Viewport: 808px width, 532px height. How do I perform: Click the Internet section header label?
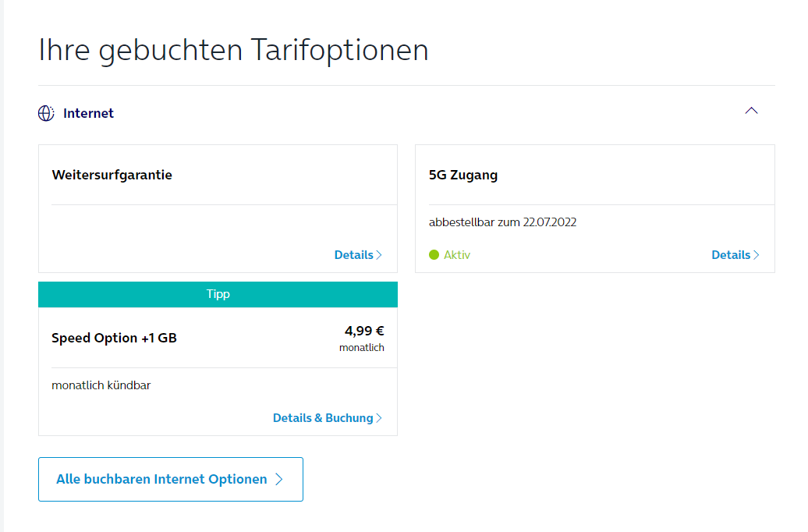point(88,113)
